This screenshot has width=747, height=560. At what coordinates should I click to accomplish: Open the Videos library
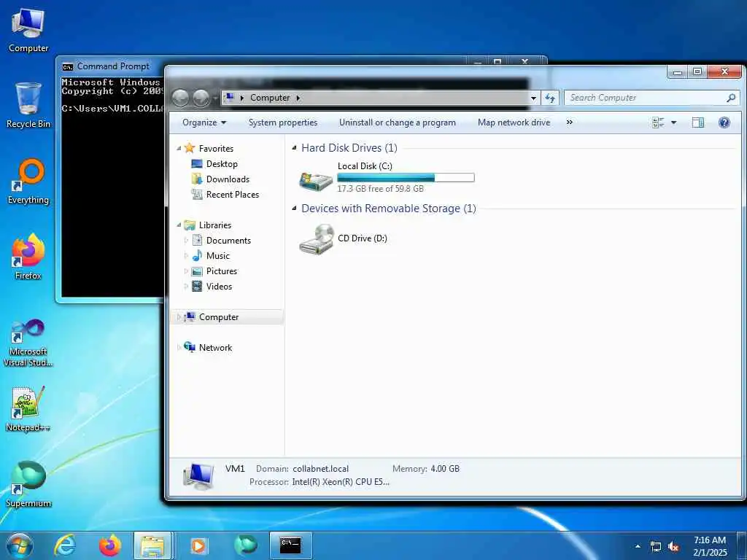(219, 286)
